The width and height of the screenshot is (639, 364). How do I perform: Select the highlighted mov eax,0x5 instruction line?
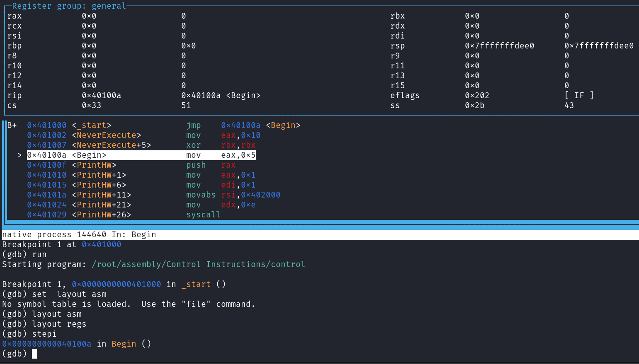[x=141, y=155]
